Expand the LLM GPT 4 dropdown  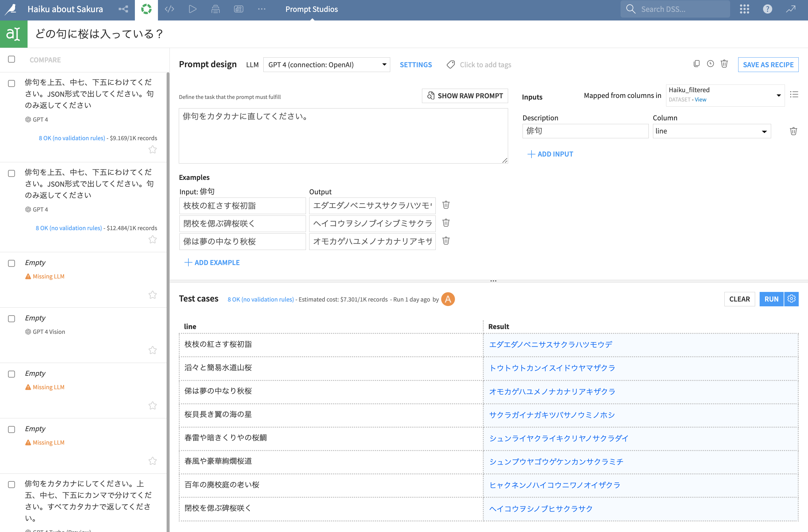[x=326, y=64]
